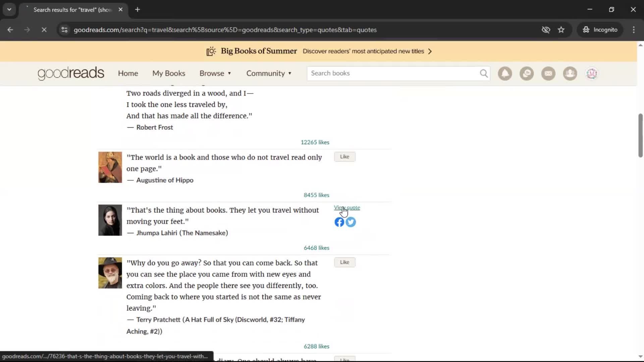Open My Books page

tap(169, 73)
